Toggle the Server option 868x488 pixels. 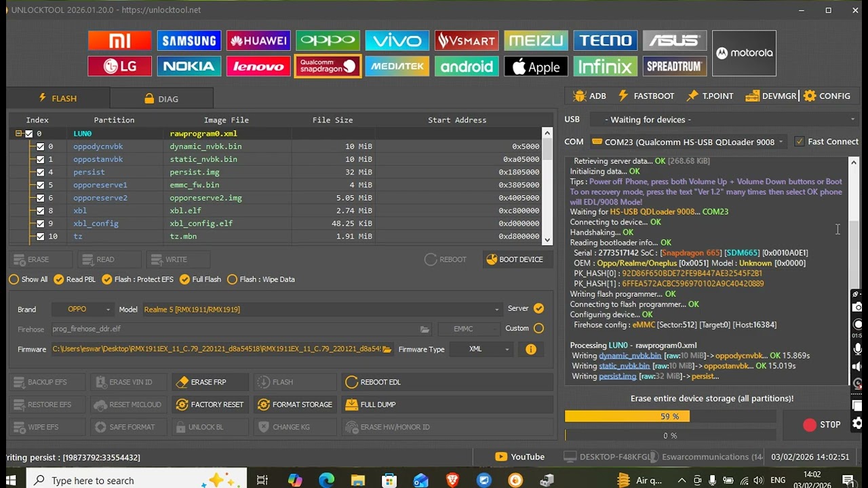tap(538, 308)
